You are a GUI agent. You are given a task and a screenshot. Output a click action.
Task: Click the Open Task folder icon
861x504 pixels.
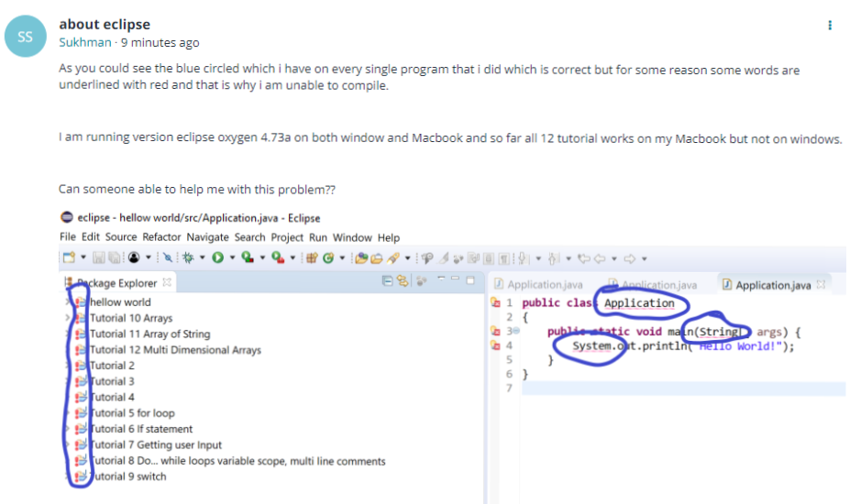tap(377, 258)
